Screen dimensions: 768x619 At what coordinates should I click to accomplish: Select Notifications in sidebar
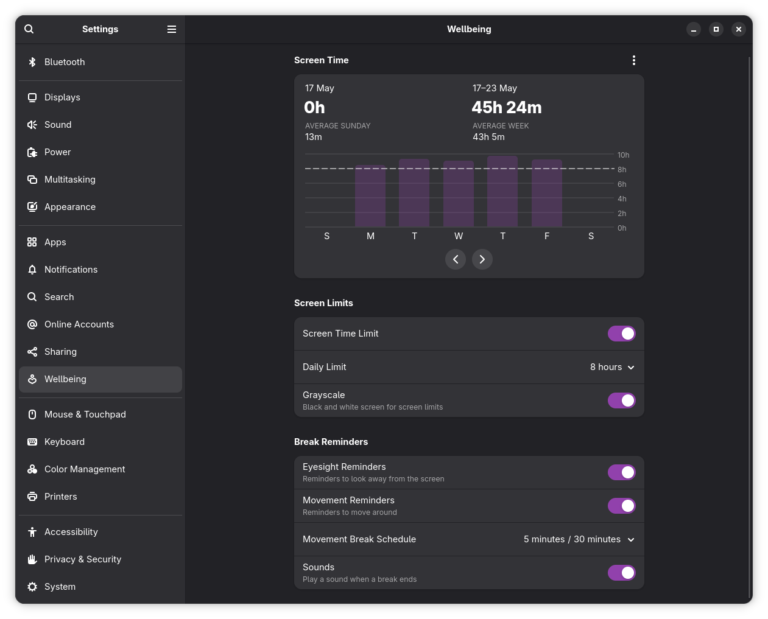click(x=100, y=269)
